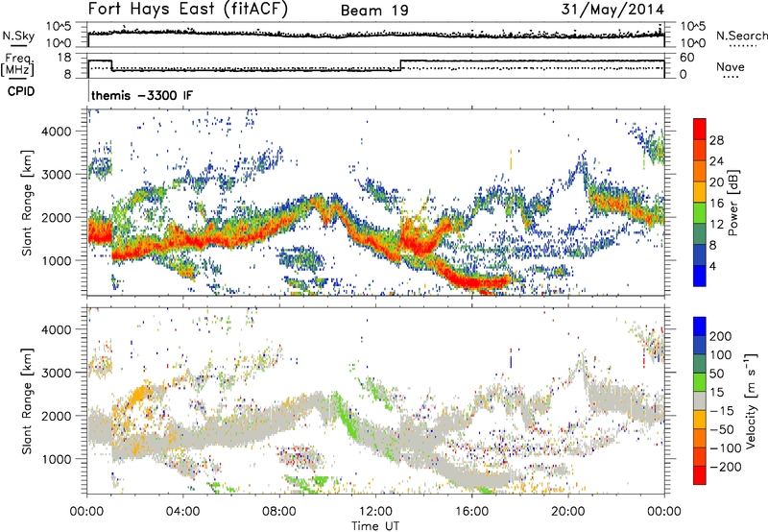The image size is (768, 532).
Task: Select the "Beam 19" label
Action: tap(374, 11)
